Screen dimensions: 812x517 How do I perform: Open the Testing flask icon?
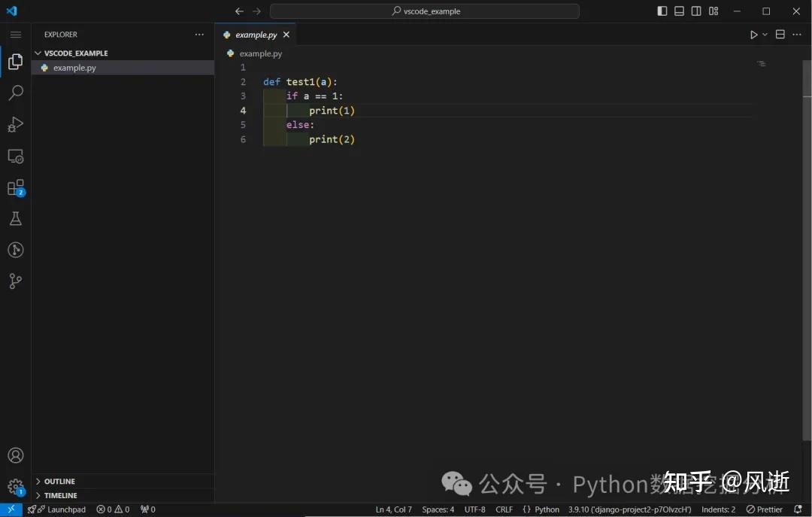[15, 219]
